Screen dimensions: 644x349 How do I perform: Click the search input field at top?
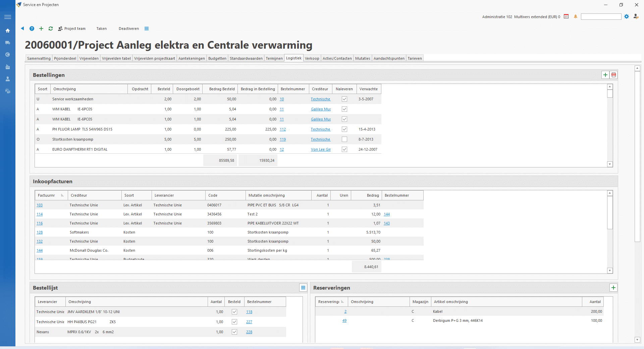coord(601,17)
